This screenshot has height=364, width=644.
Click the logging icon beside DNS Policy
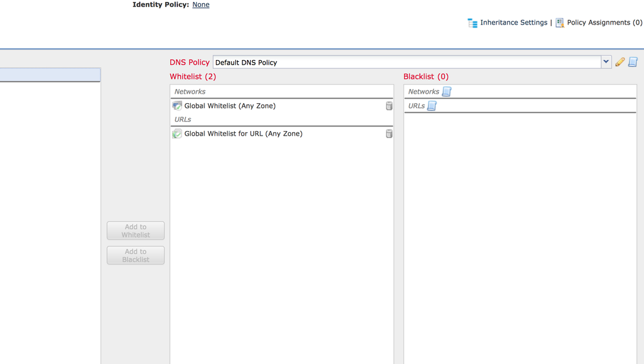(x=633, y=62)
